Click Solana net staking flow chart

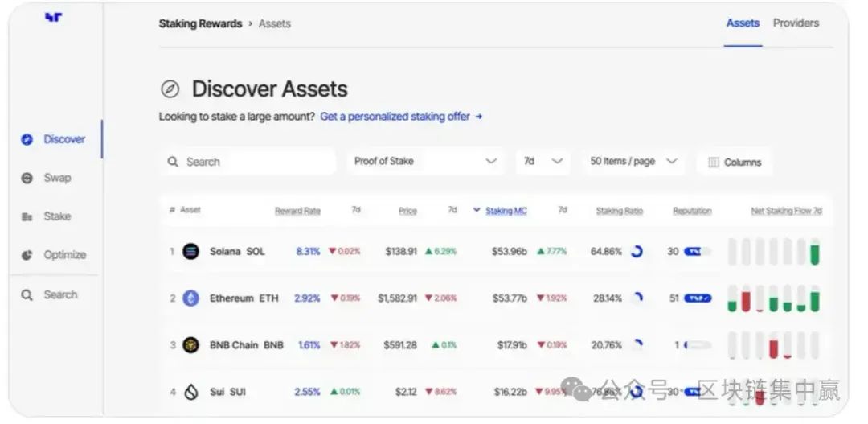point(774,252)
